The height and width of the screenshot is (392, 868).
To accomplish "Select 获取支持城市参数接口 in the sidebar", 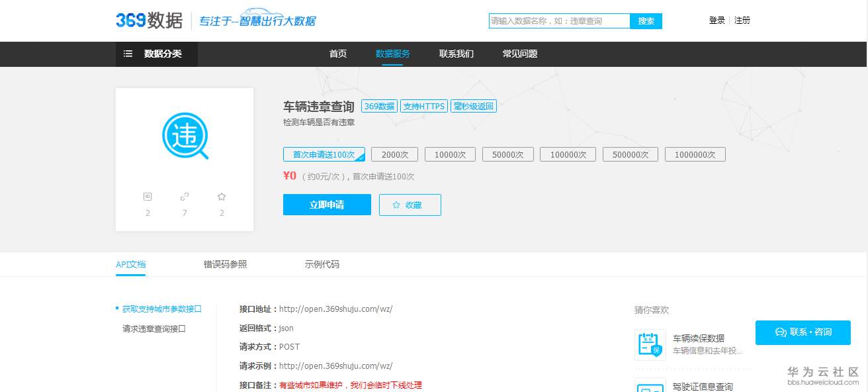I will pyautogui.click(x=162, y=309).
